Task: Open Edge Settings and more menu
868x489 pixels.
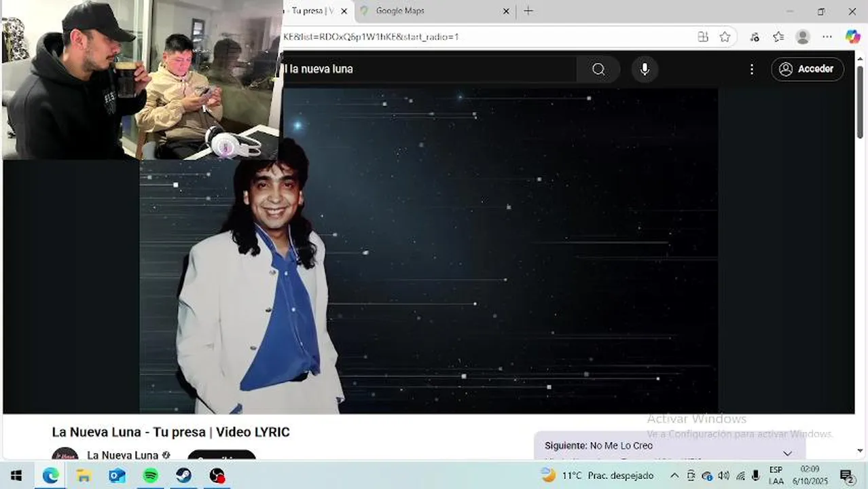Action: tap(827, 37)
